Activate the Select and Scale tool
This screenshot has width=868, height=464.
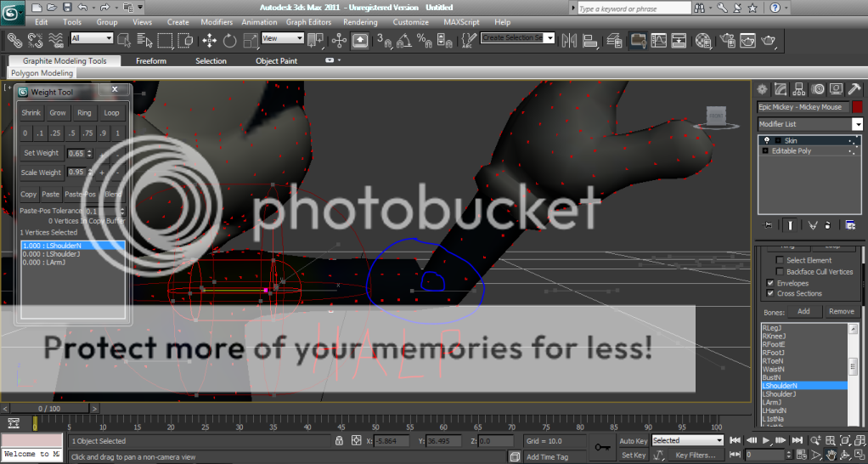(251, 41)
